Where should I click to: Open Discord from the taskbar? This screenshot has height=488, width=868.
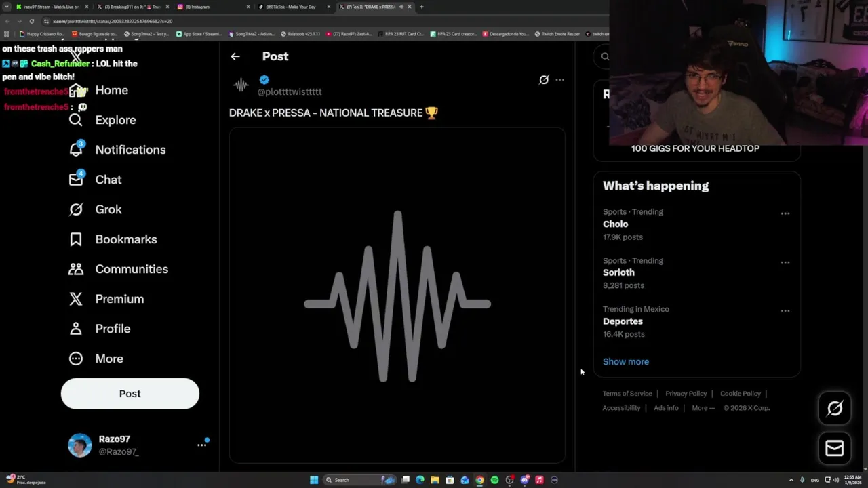tap(524, 480)
